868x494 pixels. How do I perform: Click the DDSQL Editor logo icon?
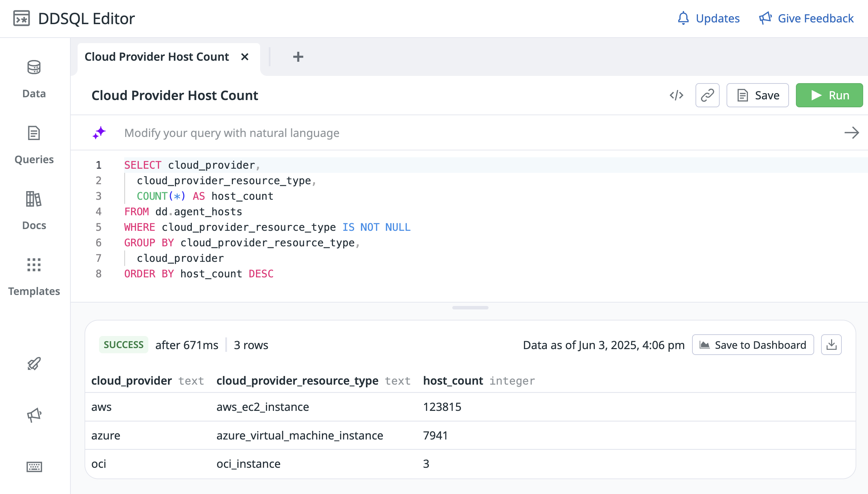tap(21, 19)
